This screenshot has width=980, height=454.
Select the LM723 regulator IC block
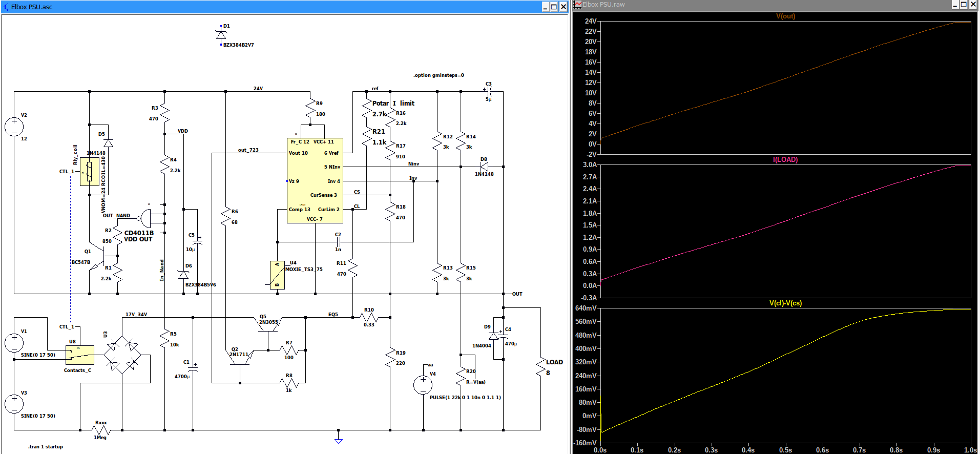click(315, 180)
